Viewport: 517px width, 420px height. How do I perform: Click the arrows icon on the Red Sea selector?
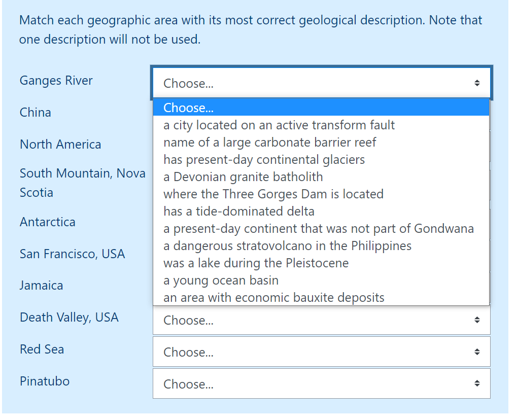coord(477,352)
